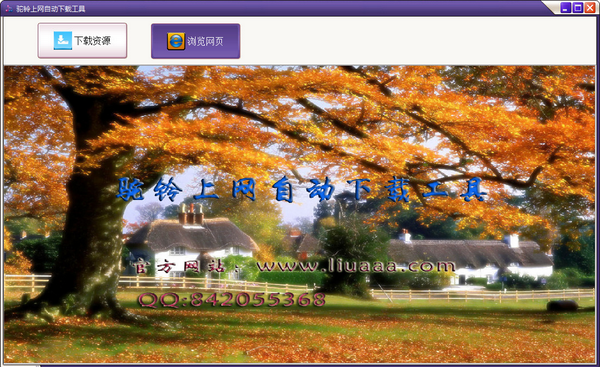
Task: Click the Internet Explorer browser icon
Action: tap(176, 41)
